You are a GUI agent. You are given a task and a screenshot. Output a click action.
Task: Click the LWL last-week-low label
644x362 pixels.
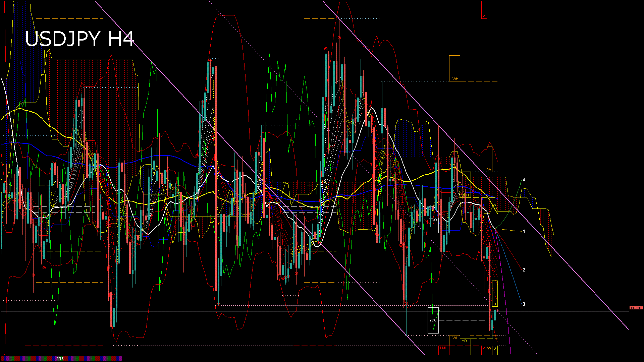tap(454, 338)
